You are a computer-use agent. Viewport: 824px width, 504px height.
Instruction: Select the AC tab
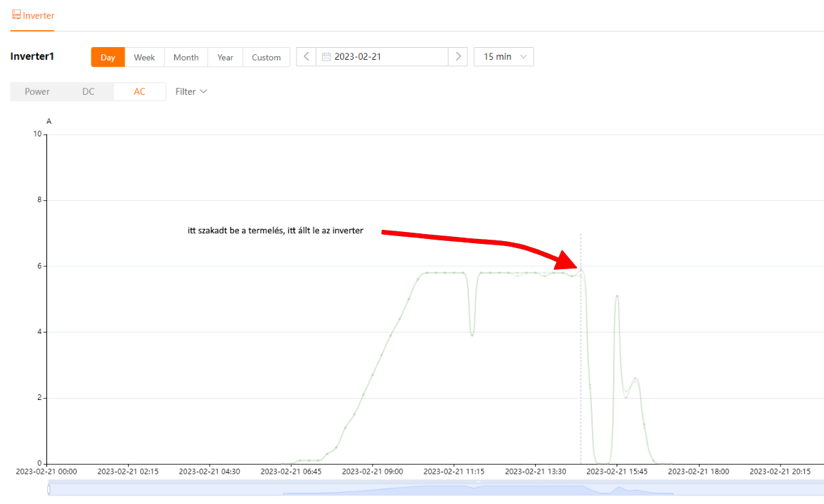click(x=140, y=91)
